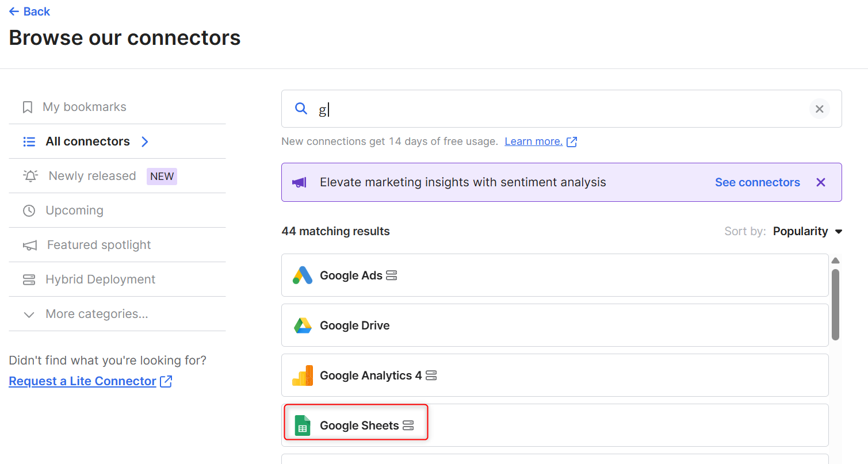Click the scrollbar up arrow
Viewport: 868px width, 464px height.
coord(835,260)
